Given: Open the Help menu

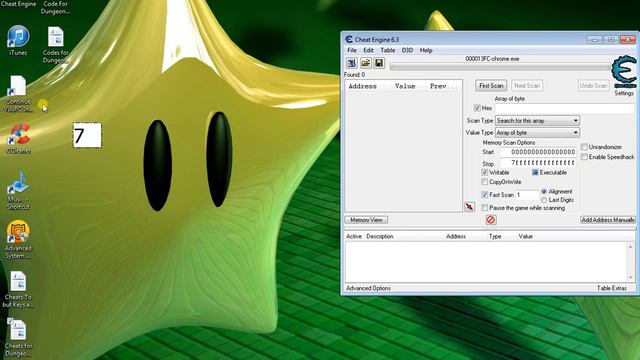Looking at the screenshot, I should pos(426,50).
